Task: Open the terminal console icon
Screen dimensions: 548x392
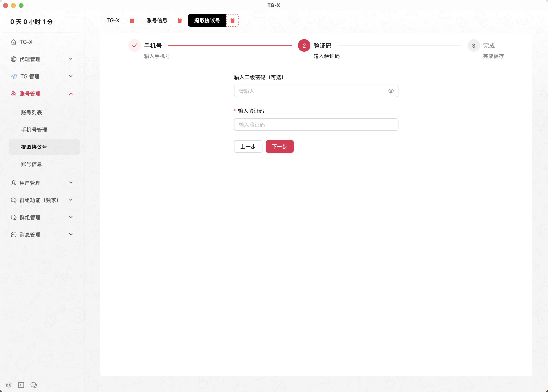Action: click(21, 385)
